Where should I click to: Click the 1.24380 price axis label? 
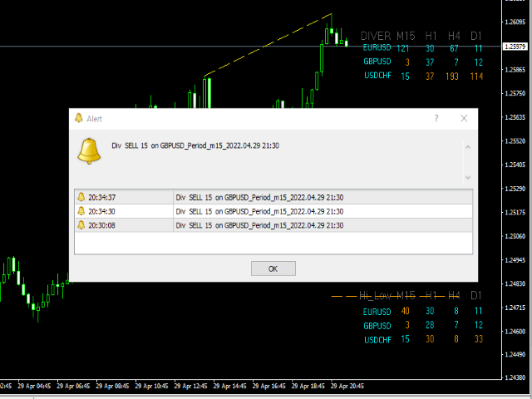(515, 377)
